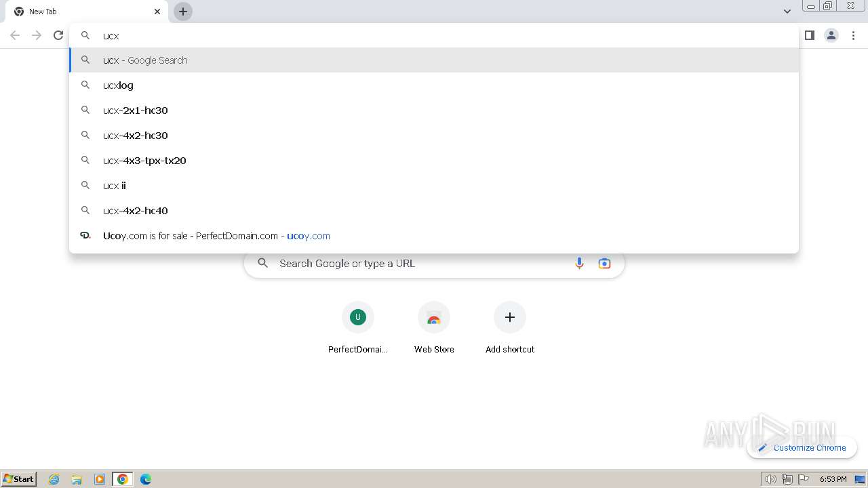
Task: Click the magnifier icon in Google search box
Action: click(x=263, y=264)
